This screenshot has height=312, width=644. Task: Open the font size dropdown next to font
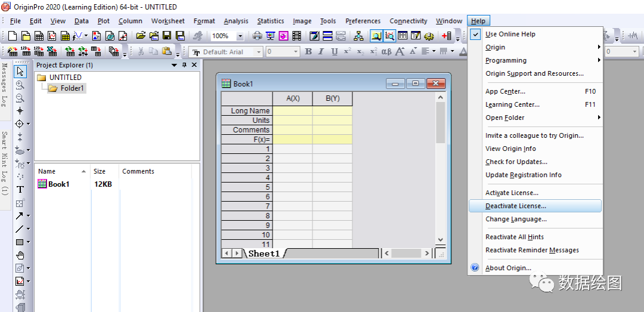click(x=296, y=52)
